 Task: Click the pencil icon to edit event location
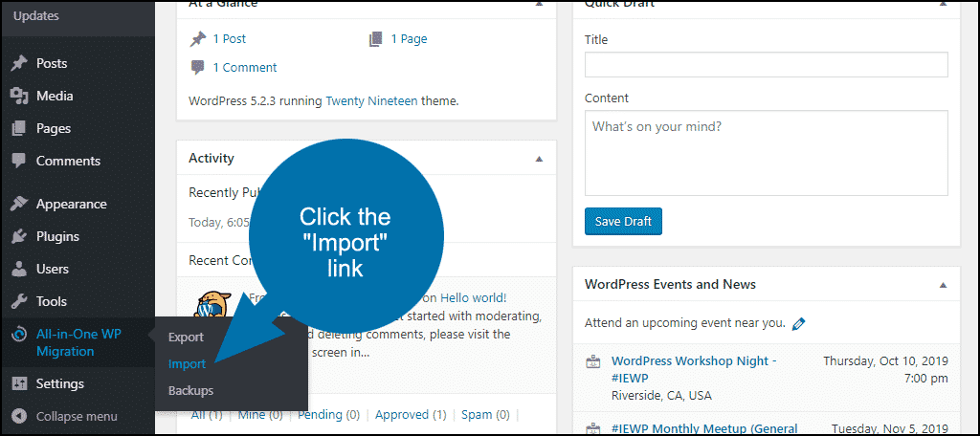798,323
